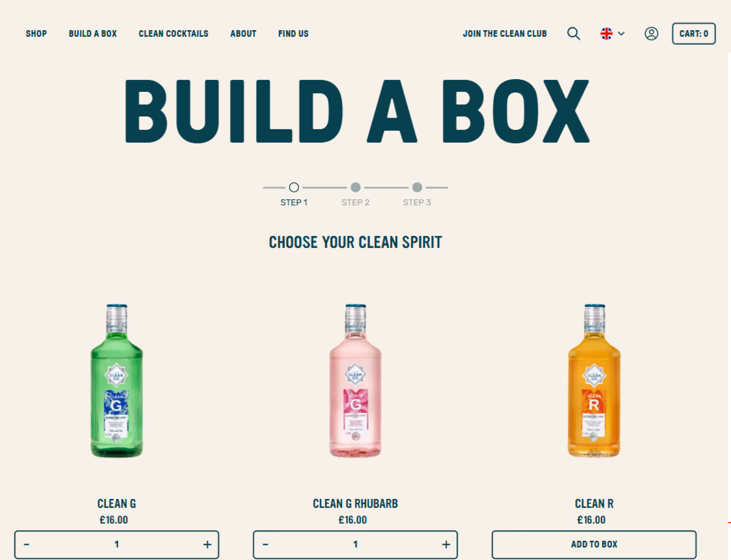Screen dimensions: 731x560
Task: Follow the Join the Clean Club link
Action: point(505,34)
